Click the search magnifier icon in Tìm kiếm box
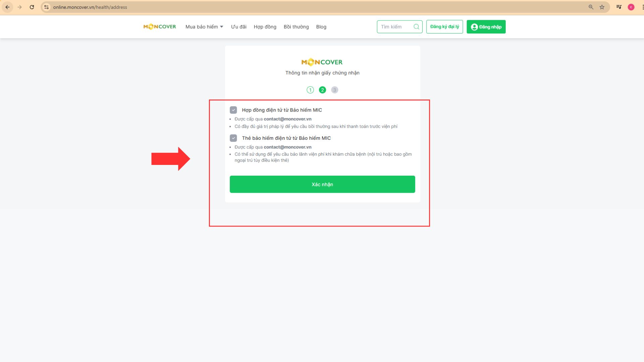 coord(416,27)
